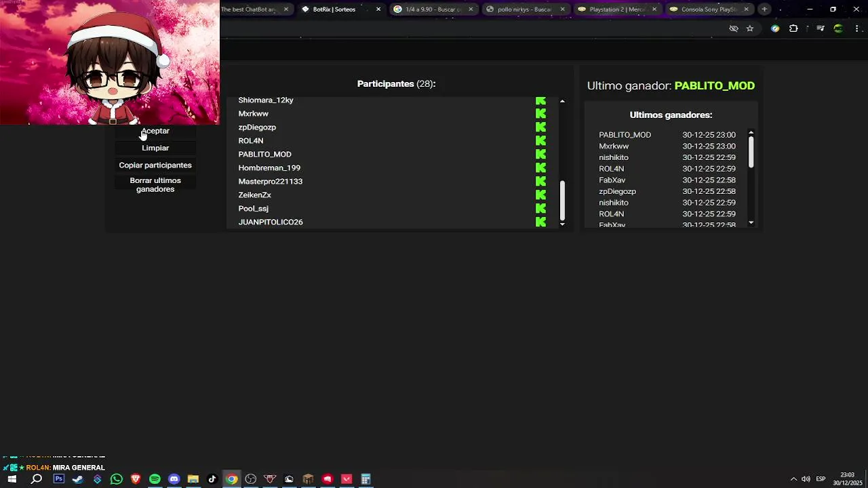Click the Kick icon beside Masterpro221133
This screenshot has height=488, width=868.
coord(540,181)
